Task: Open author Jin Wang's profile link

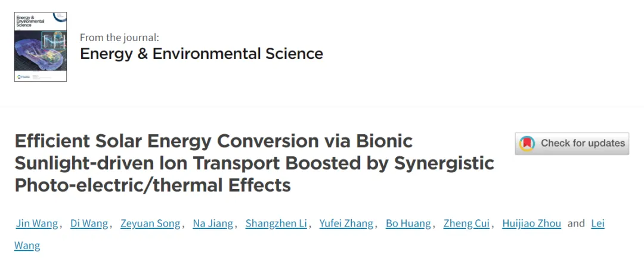Action: tap(37, 224)
